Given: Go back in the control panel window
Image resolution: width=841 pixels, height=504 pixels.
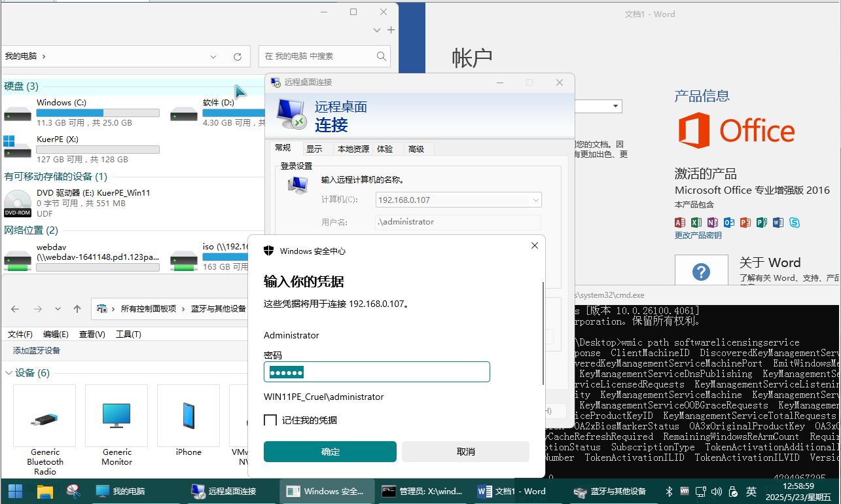Looking at the screenshot, I should [15, 309].
